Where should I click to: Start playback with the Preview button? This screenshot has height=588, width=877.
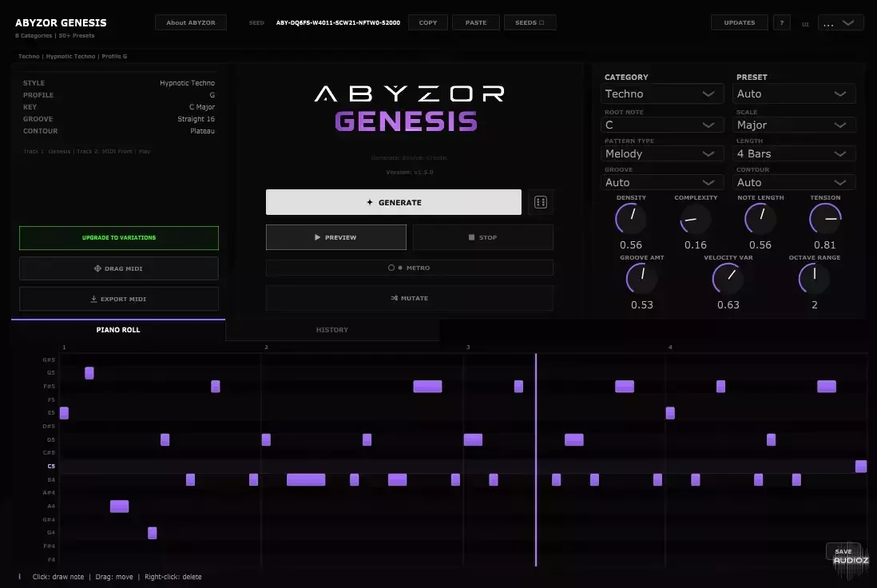tap(335, 237)
